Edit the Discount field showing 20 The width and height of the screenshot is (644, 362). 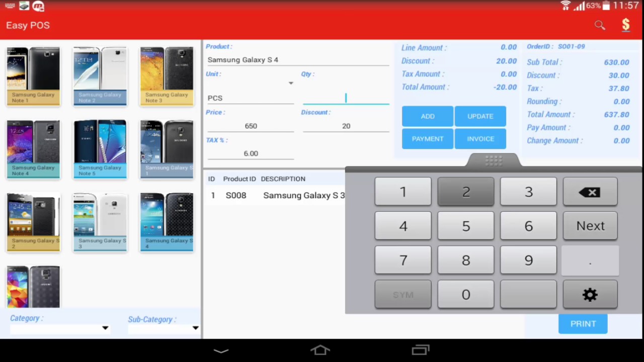click(346, 126)
